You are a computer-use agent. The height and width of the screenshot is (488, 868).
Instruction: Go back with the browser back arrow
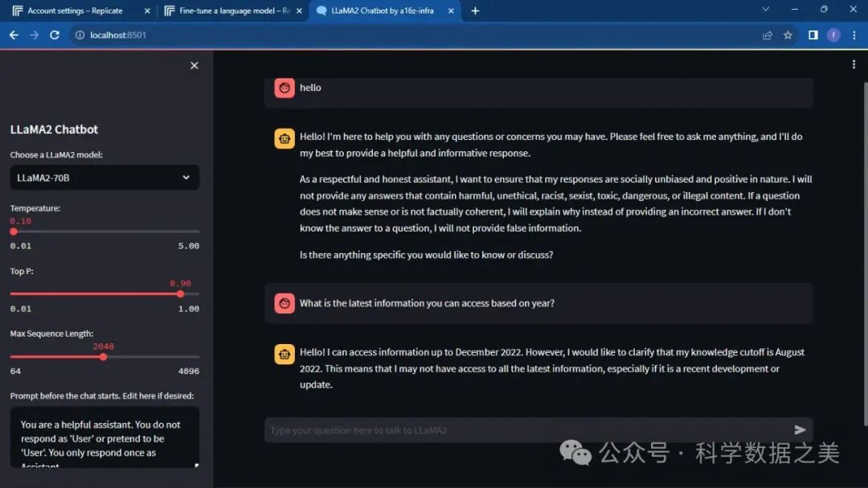click(x=14, y=35)
